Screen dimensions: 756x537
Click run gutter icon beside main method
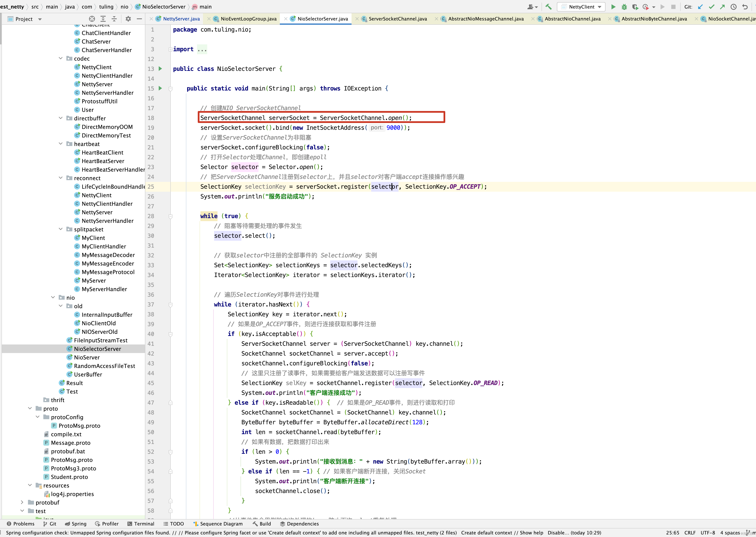coord(160,88)
